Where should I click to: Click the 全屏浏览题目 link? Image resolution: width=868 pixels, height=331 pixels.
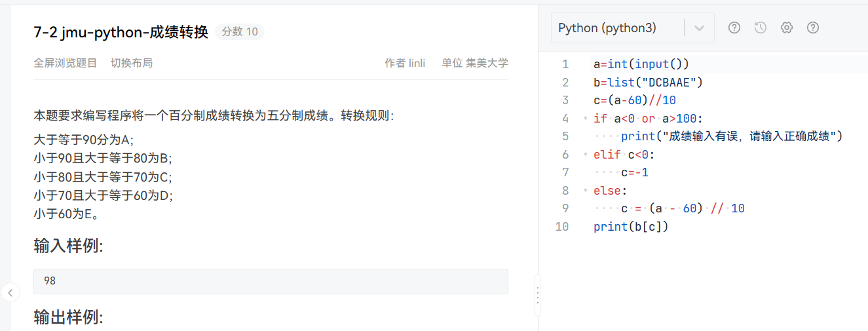(x=66, y=63)
